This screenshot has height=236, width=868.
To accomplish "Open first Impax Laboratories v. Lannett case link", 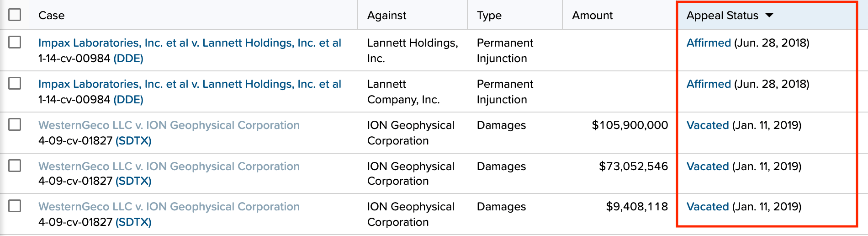I will point(190,43).
